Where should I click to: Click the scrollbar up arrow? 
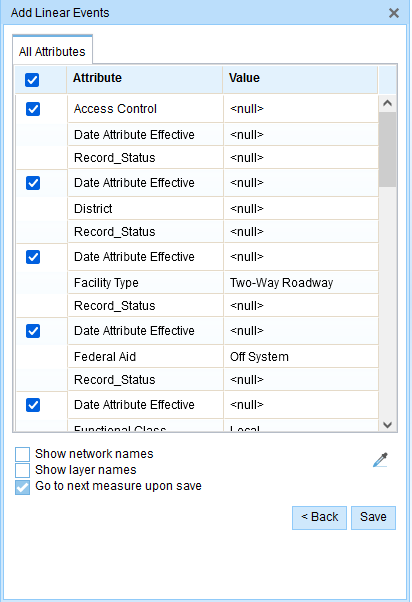pyautogui.click(x=387, y=103)
